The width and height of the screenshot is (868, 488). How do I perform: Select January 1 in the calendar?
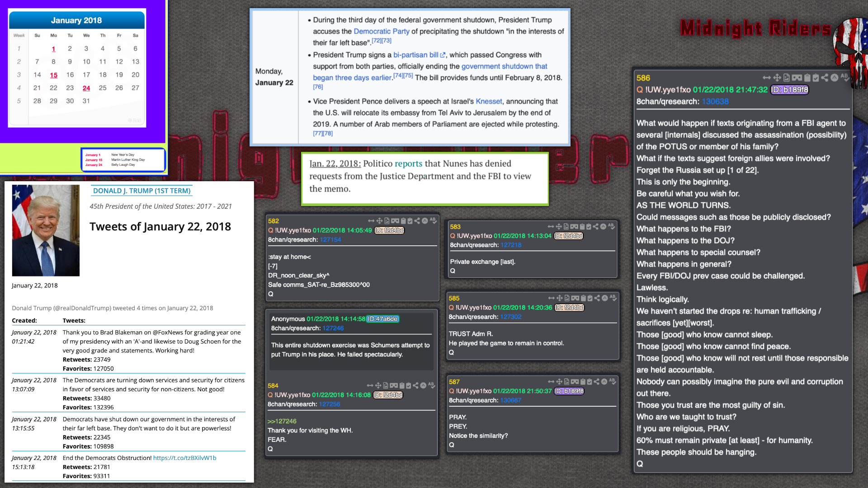pos(53,49)
